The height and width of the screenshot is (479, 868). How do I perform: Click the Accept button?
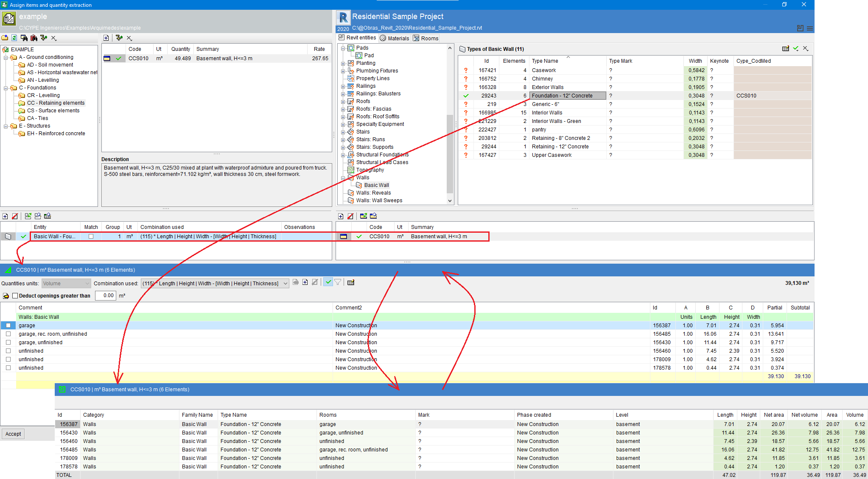(13, 434)
